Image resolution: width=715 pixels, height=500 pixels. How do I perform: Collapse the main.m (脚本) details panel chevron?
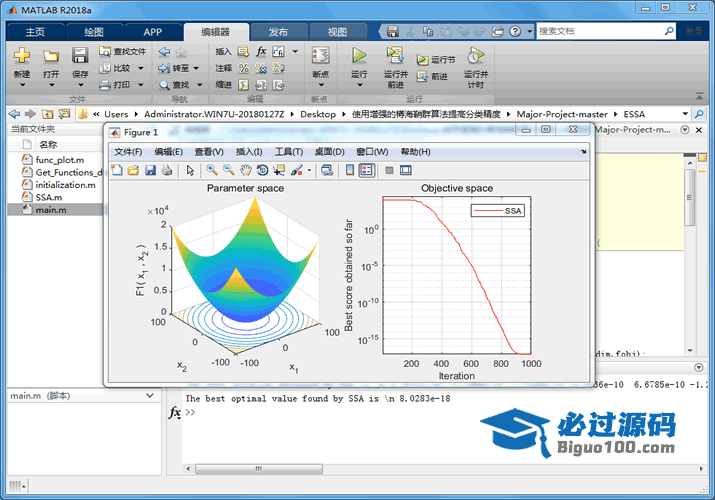click(150, 396)
